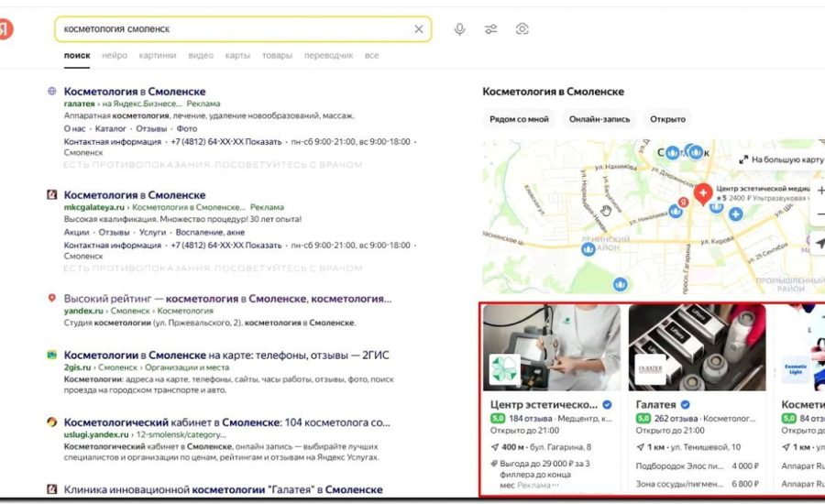Open the Галатея card title
Image resolution: width=825 pixels, height=504 pixels.
(655, 404)
